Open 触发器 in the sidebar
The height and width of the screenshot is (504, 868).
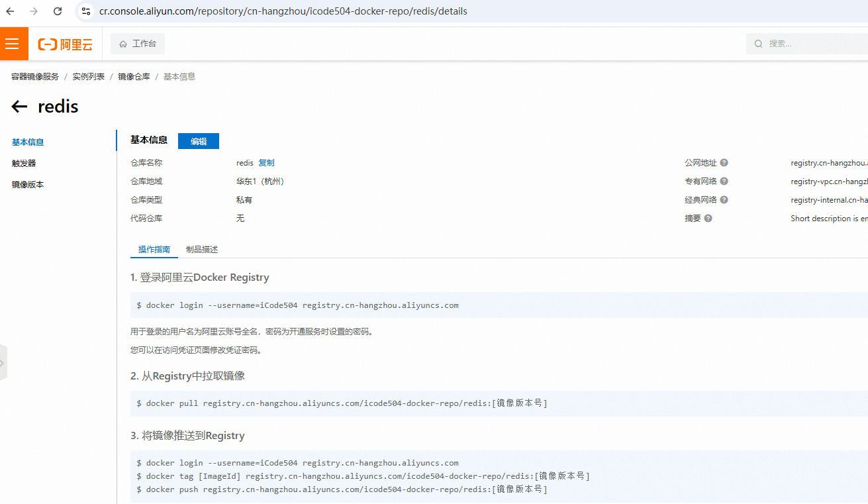pos(24,164)
